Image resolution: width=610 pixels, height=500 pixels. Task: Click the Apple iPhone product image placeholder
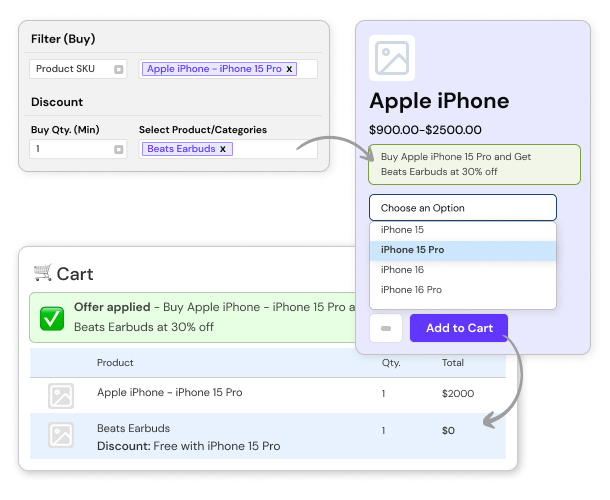pyautogui.click(x=392, y=58)
